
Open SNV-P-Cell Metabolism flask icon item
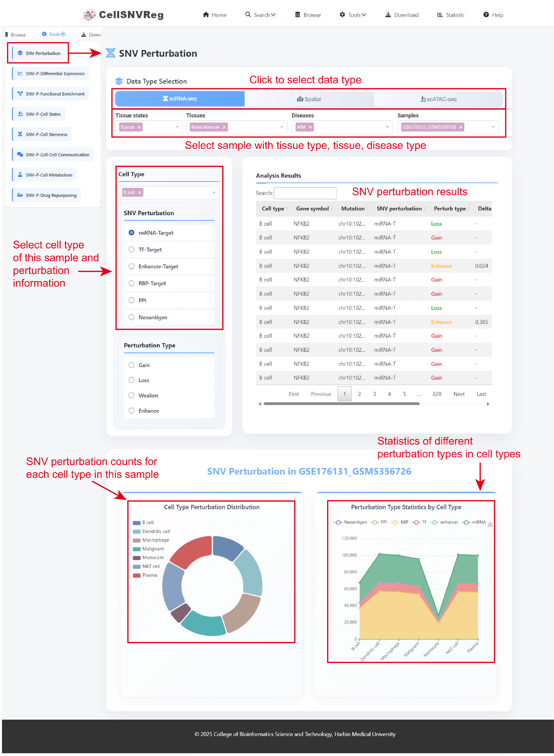(x=20, y=175)
